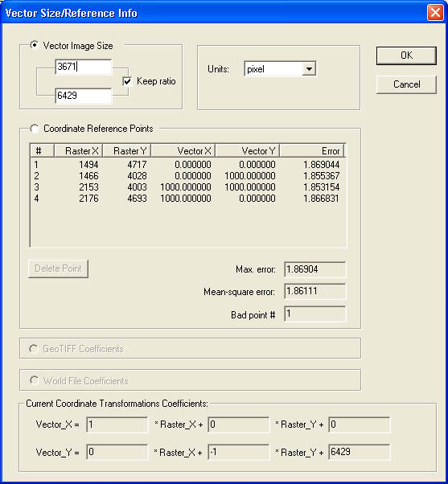Click the Raster Y column header

coord(127,150)
